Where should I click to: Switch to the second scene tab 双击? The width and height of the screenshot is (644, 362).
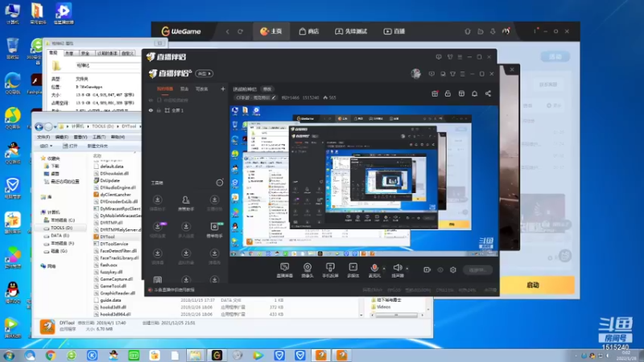(x=184, y=88)
